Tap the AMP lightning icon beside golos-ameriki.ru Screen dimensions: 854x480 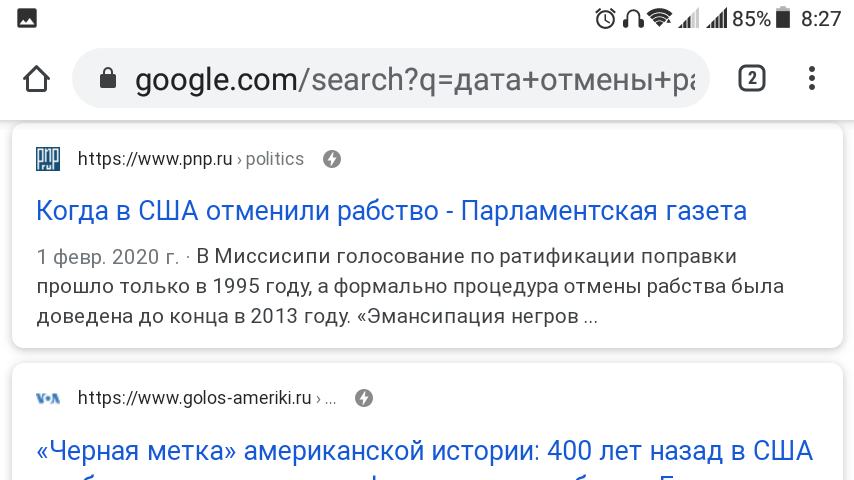(364, 398)
